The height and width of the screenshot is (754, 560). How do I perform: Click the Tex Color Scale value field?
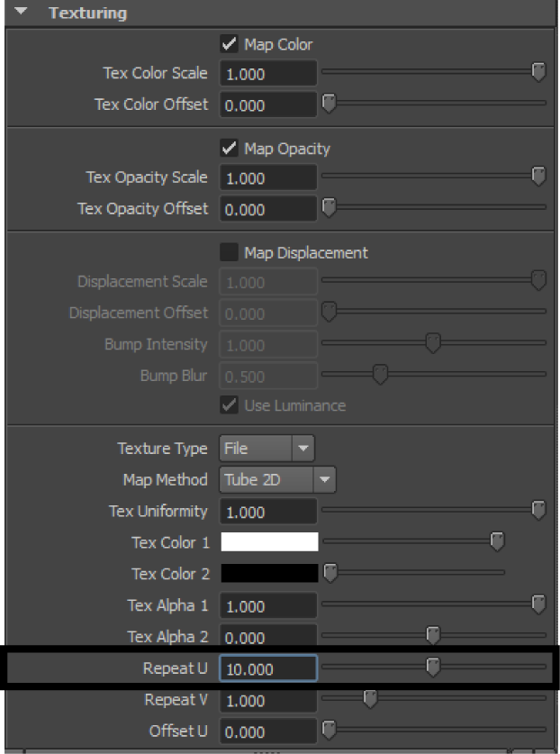coord(268,74)
